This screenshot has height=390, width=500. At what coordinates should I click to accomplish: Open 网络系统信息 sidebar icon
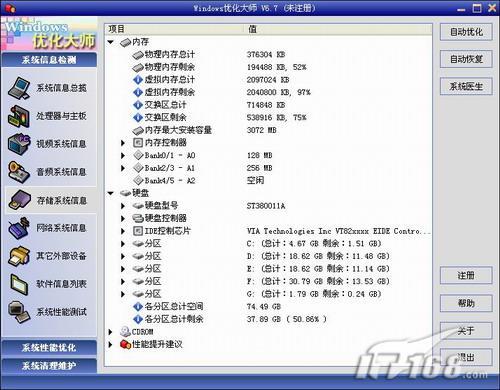coord(19,228)
